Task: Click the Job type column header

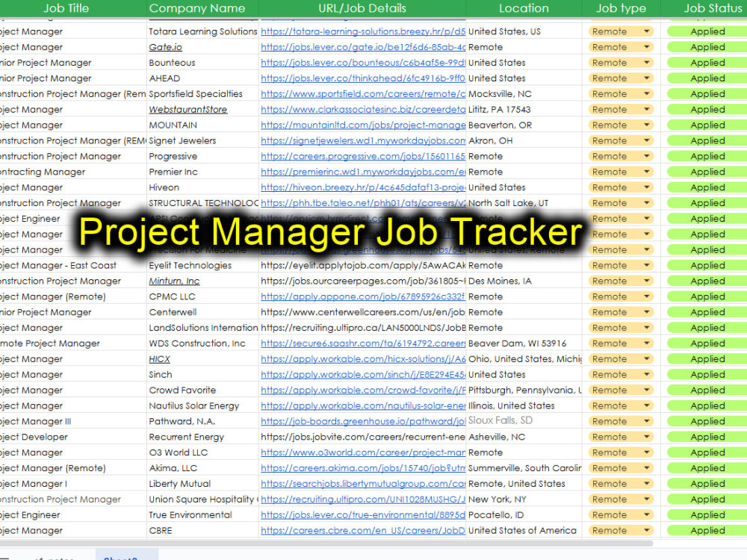Action: 622,8
